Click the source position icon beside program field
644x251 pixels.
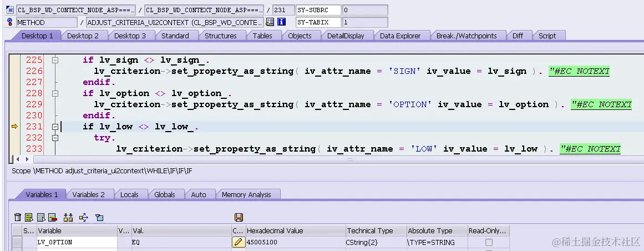[10, 10]
